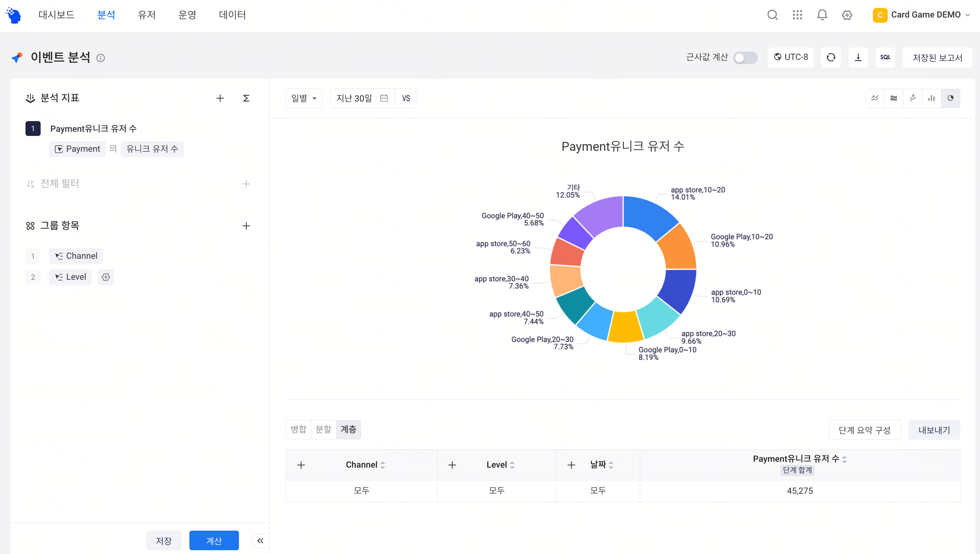Open the date range calendar icon
Viewport: 980px width, 554px height.
point(384,98)
